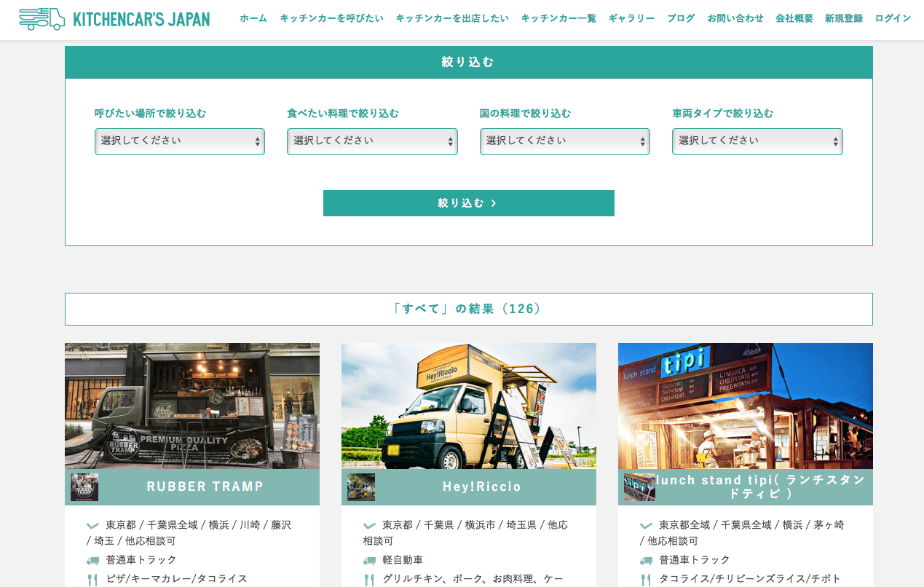
Task: Click area chevron icon in tipi card
Action: click(646, 525)
